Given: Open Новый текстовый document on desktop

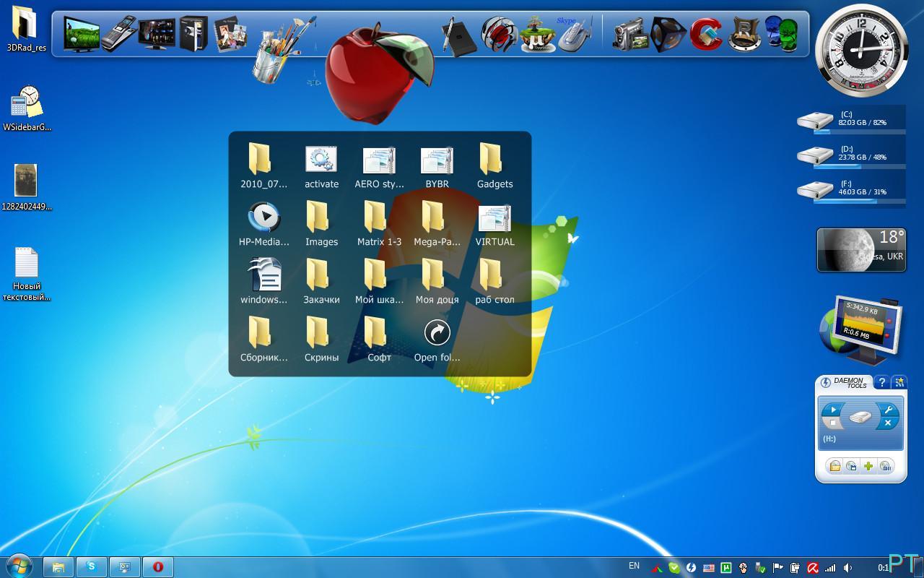Looking at the screenshot, I should coord(27,275).
